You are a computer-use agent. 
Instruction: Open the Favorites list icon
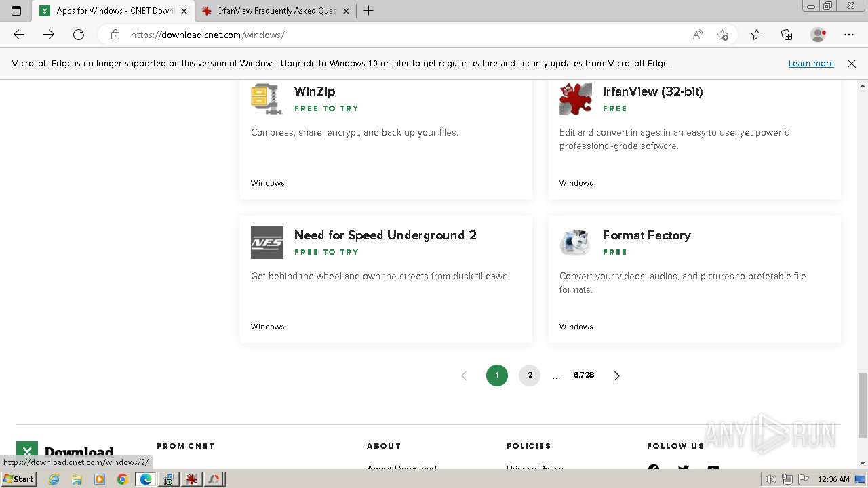point(757,35)
